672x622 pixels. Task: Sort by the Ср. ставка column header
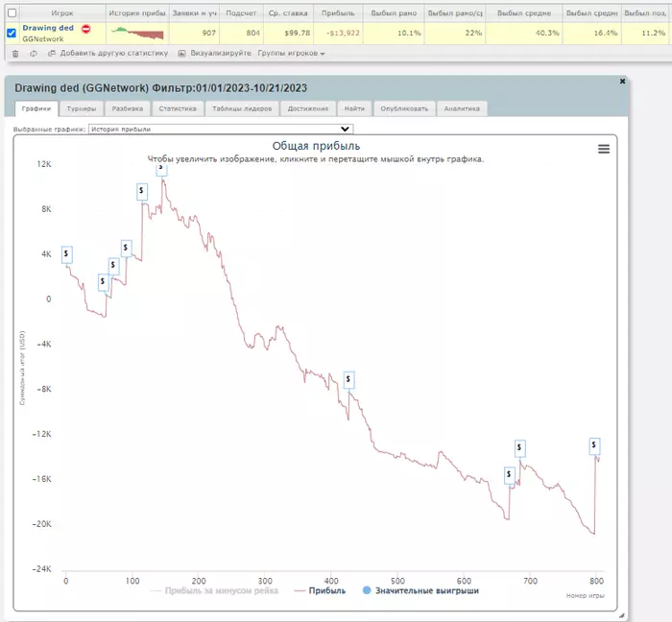point(288,12)
